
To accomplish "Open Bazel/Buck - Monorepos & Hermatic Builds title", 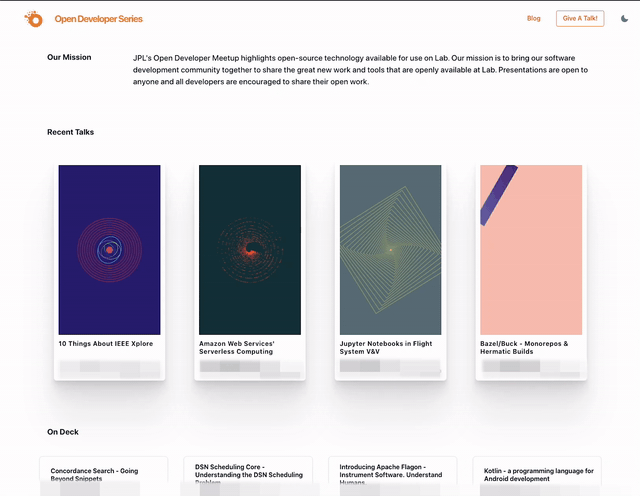I will click(524, 347).
